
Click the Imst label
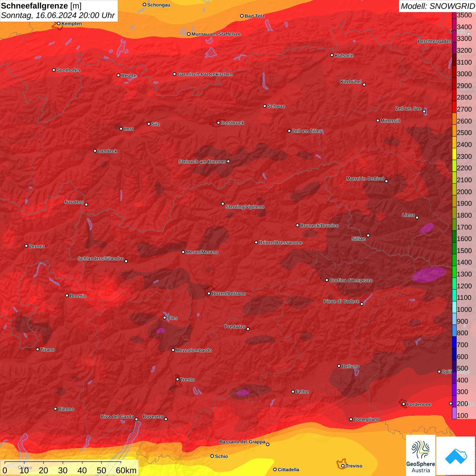(129, 129)
